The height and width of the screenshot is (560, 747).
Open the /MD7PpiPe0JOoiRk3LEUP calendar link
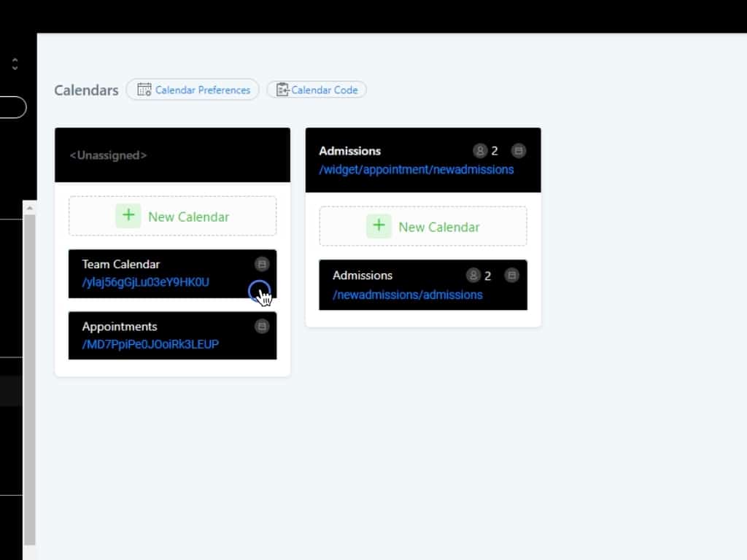(x=150, y=344)
